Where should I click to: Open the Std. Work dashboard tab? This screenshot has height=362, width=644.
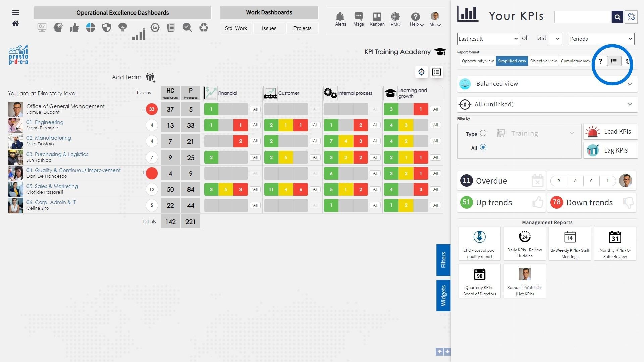coord(236,28)
